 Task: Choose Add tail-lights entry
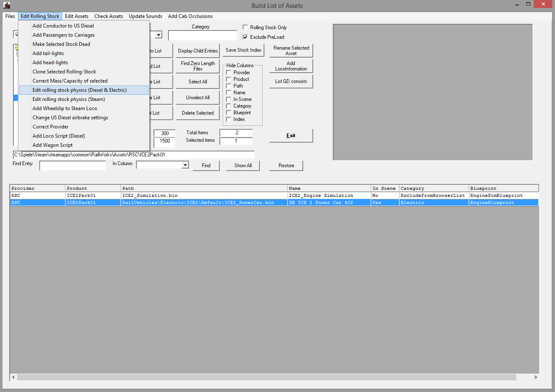coord(84,53)
